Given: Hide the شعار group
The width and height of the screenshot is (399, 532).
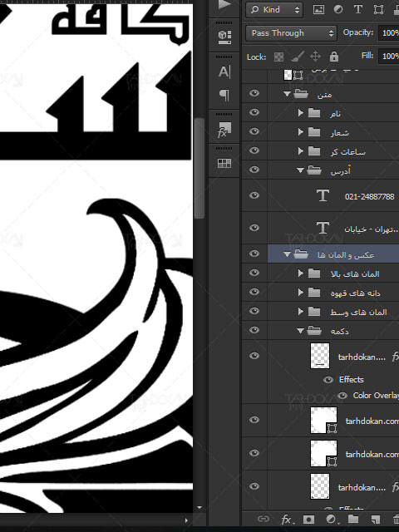Looking at the screenshot, I should click(x=254, y=131).
